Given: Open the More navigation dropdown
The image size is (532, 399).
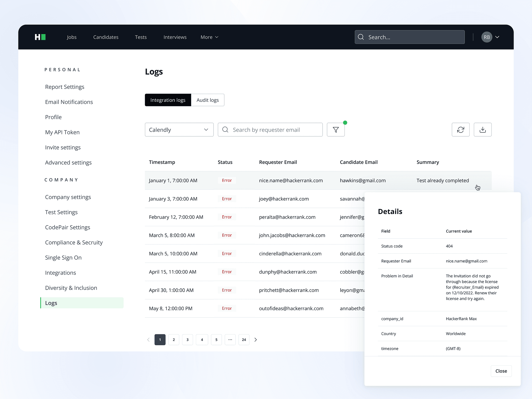Looking at the screenshot, I should tap(209, 37).
